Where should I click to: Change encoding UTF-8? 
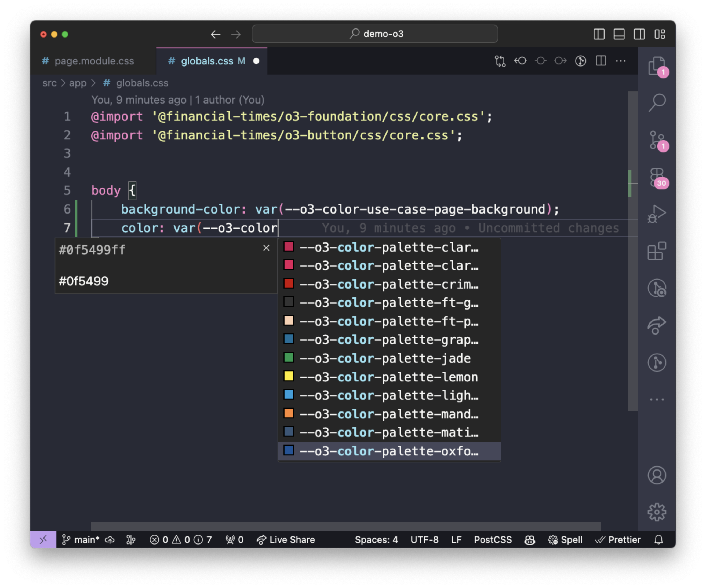pos(424,540)
